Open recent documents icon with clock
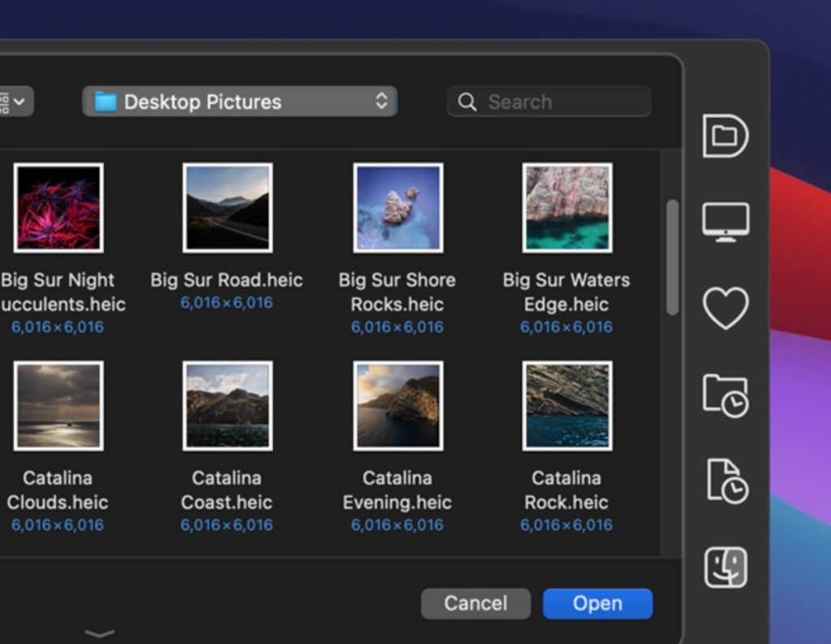Viewport: 831px width, 644px height. (x=725, y=481)
